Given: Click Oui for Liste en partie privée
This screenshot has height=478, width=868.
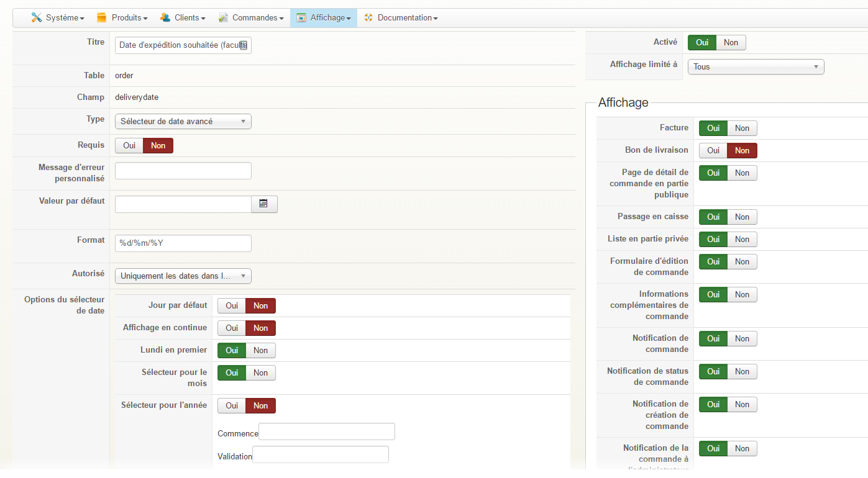Looking at the screenshot, I should (x=713, y=239).
